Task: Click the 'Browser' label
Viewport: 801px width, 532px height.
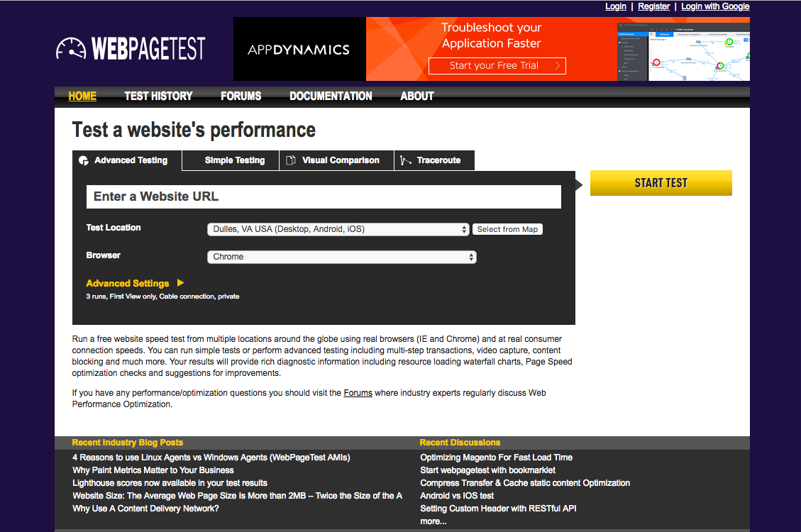Action: click(103, 255)
